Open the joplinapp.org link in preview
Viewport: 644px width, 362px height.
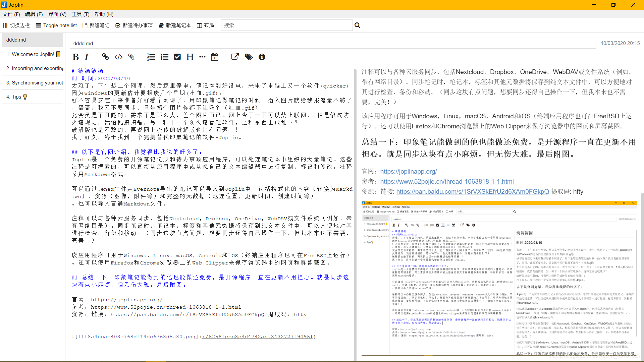(x=408, y=171)
